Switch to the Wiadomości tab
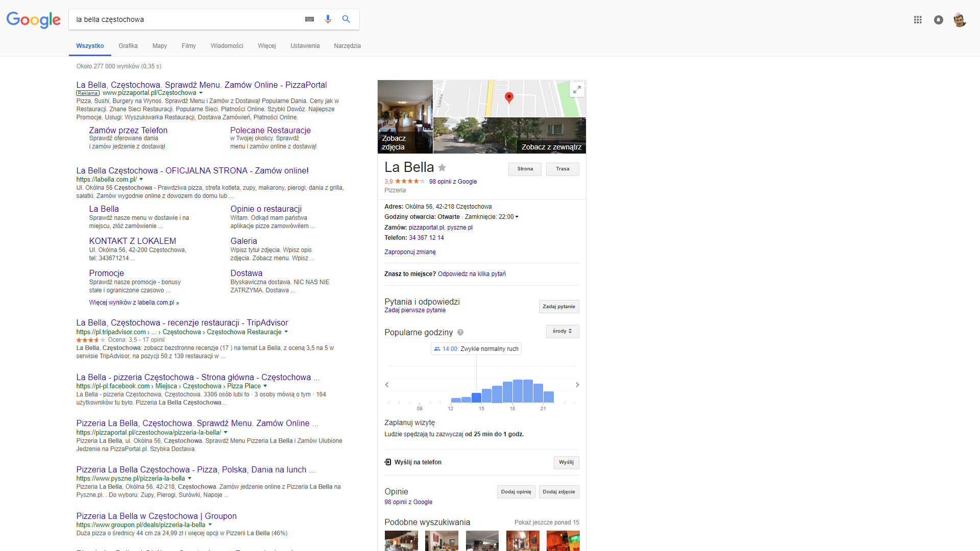 pyautogui.click(x=227, y=46)
